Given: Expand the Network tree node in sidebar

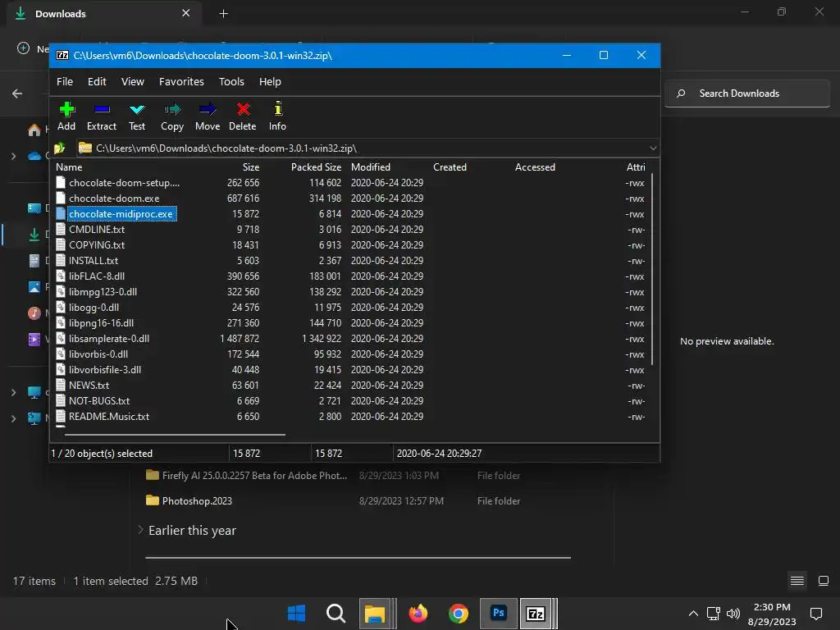Looking at the screenshot, I should tap(13, 418).
